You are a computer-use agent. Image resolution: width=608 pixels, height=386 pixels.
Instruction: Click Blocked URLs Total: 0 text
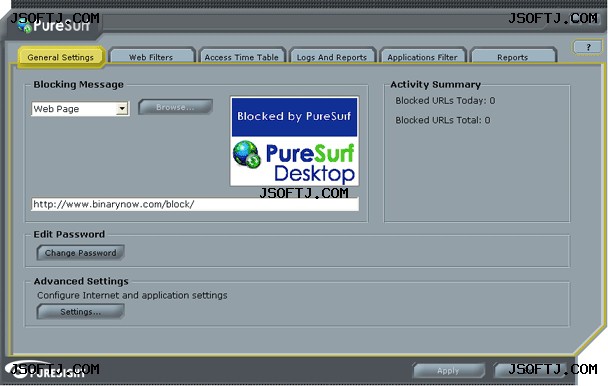(x=443, y=120)
